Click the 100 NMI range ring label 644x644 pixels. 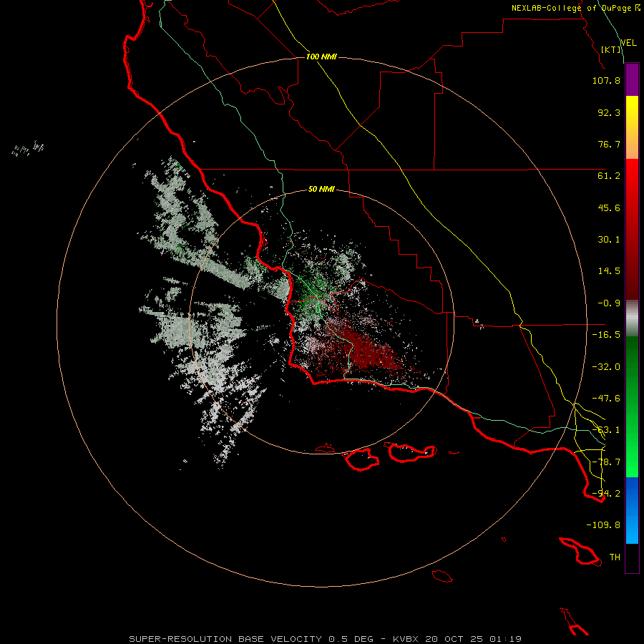tap(321, 57)
